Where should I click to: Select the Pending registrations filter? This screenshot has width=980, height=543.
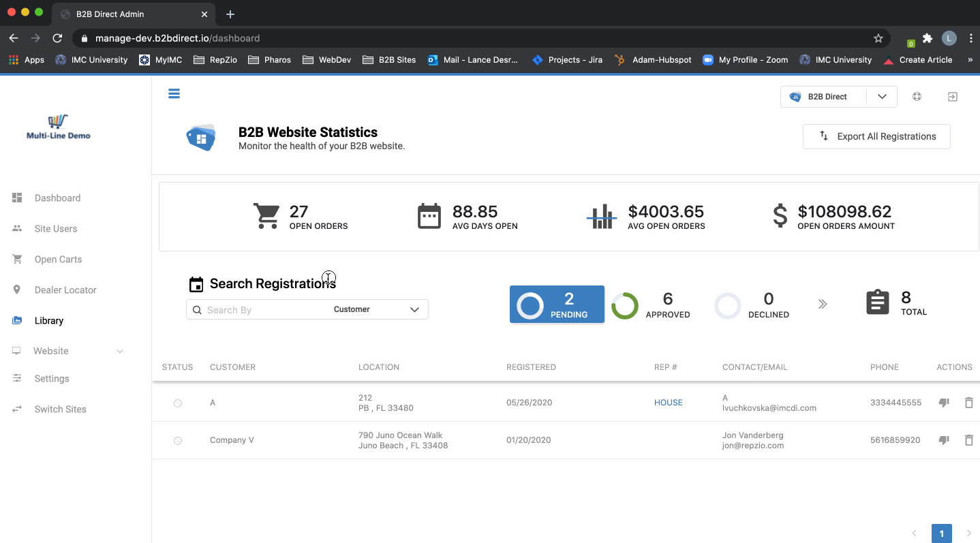(557, 305)
